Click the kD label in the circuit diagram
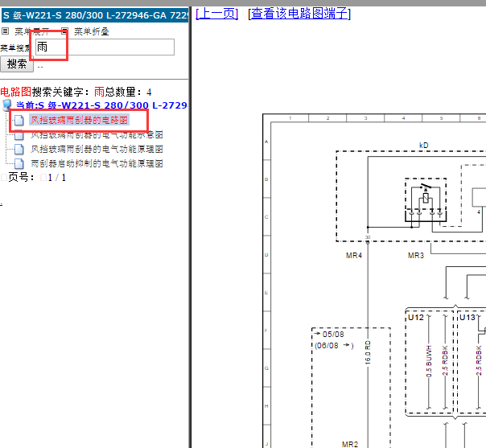Image resolution: width=486 pixels, height=448 pixels. [423, 146]
